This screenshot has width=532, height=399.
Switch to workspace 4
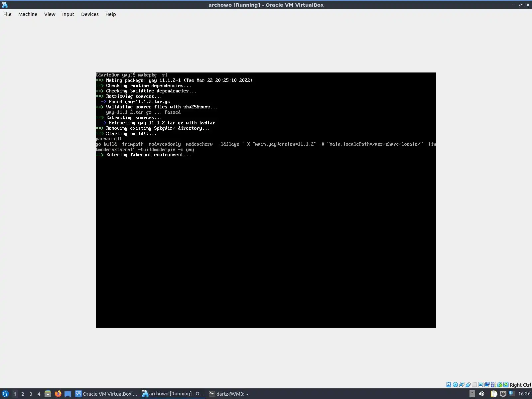[39, 394]
